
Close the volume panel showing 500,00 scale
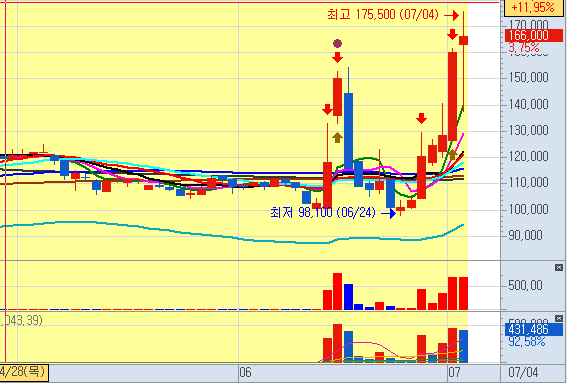tap(559, 268)
